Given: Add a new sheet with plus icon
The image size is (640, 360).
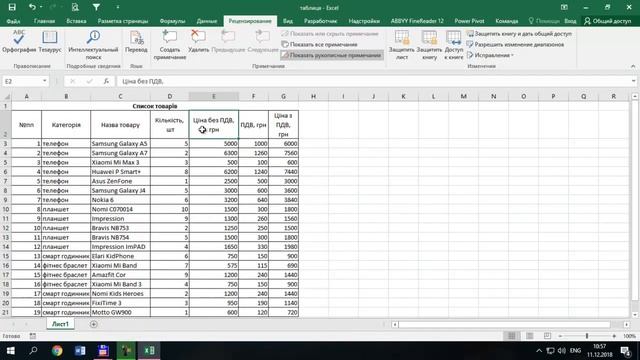Looking at the screenshot, I should click(x=93, y=324).
